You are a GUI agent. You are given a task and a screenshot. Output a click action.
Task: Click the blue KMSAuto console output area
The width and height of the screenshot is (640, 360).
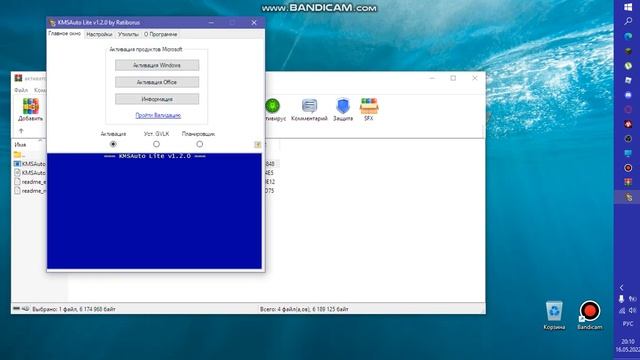pyautogui.click(x=154, y=211)
